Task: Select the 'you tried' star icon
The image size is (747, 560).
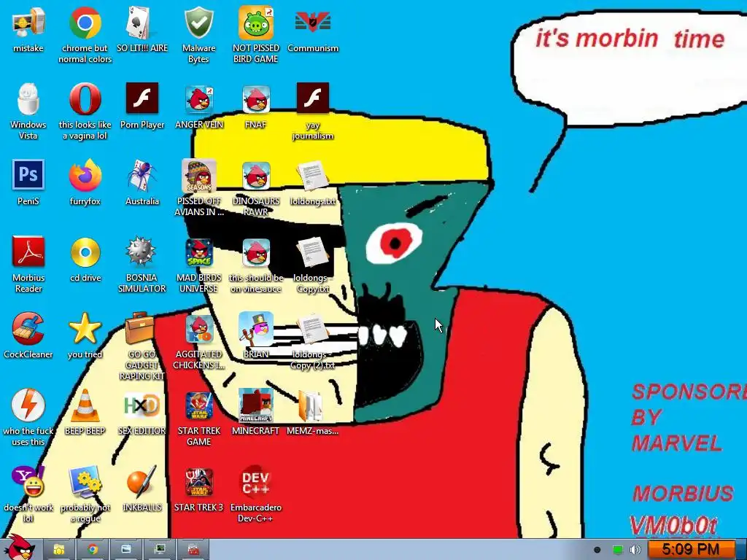Action: point(85,329)
